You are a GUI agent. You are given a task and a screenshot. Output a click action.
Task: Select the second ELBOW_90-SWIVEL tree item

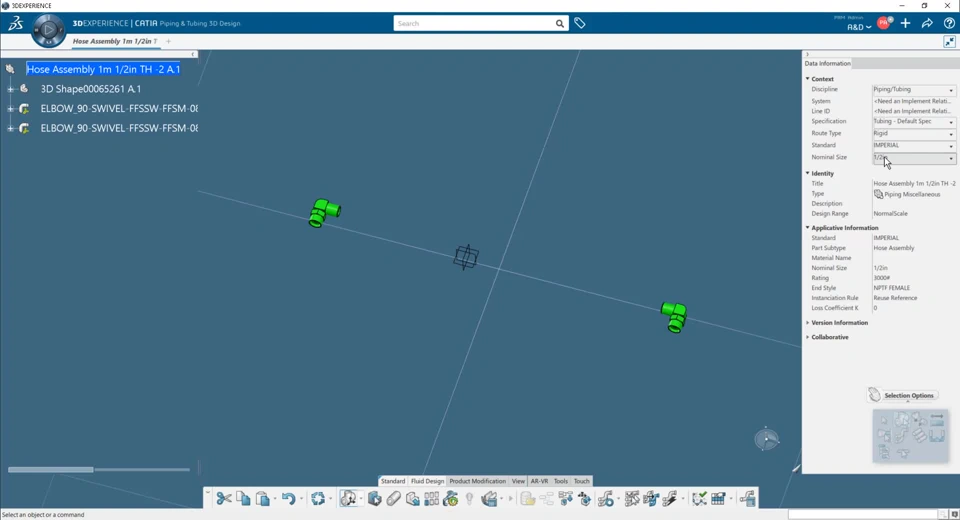click(x=119, y=128)
